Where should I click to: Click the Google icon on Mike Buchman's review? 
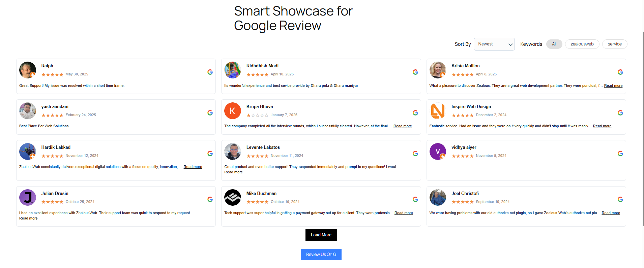click(x=415, y=199)
